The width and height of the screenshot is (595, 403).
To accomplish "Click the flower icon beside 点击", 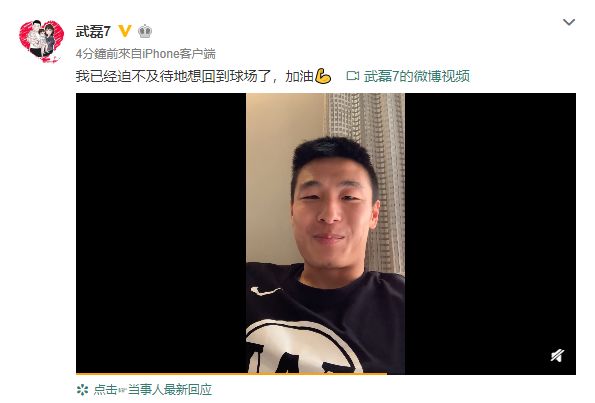I will pyautogui.click(x=82, y=390).
